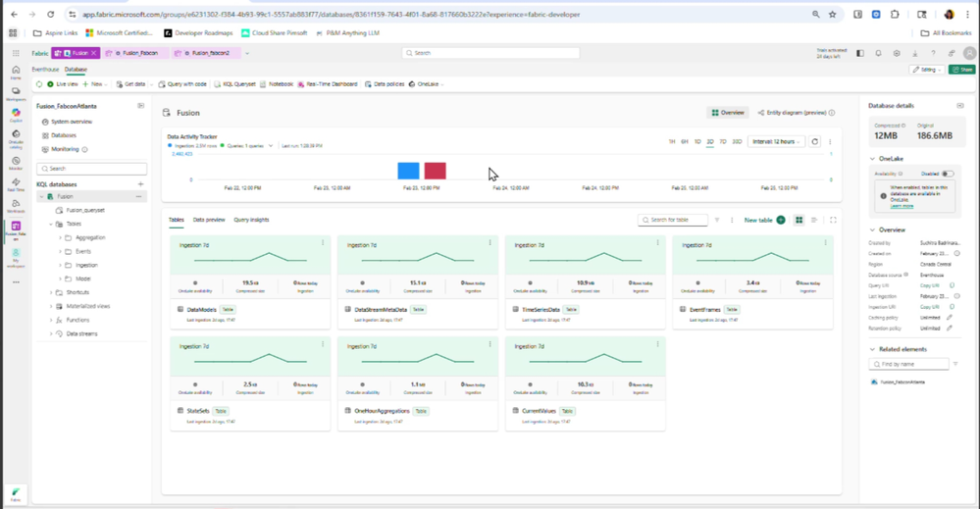Collapse the Fusion_FabconAtlanta explorer pane
Viewport: 980px width, 509px height.
pos(140,106)
